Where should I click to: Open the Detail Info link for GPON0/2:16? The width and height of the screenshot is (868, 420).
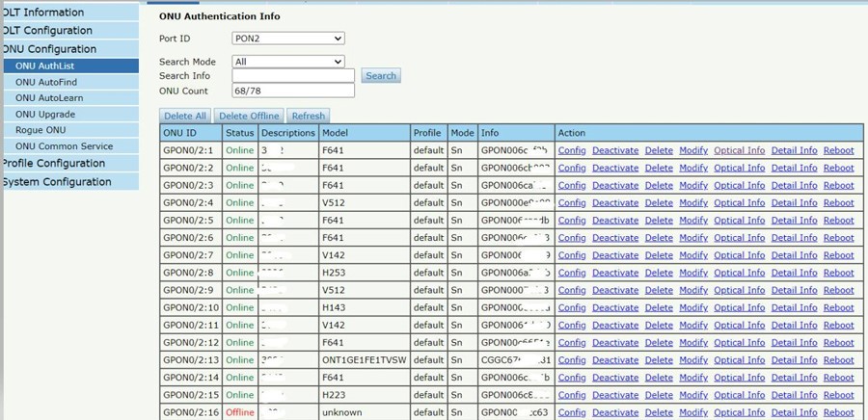pyautogui.click(x=795, y=413)
